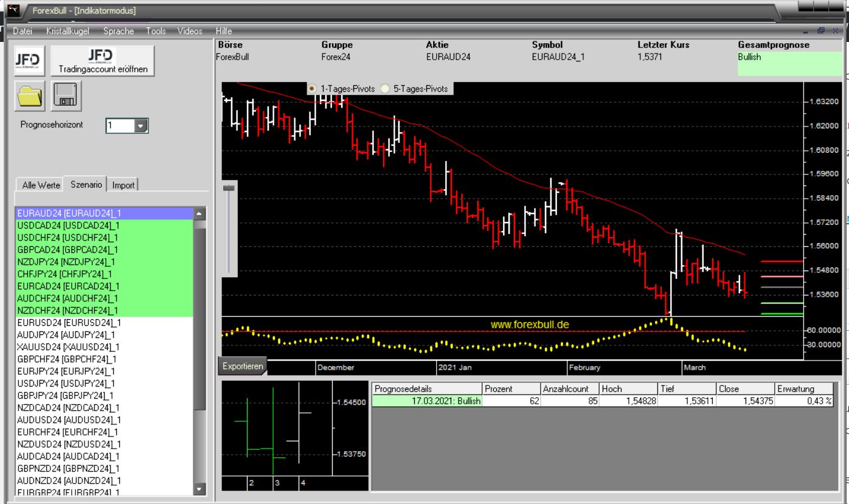Open the Hilfe menu

coord(224,31)
